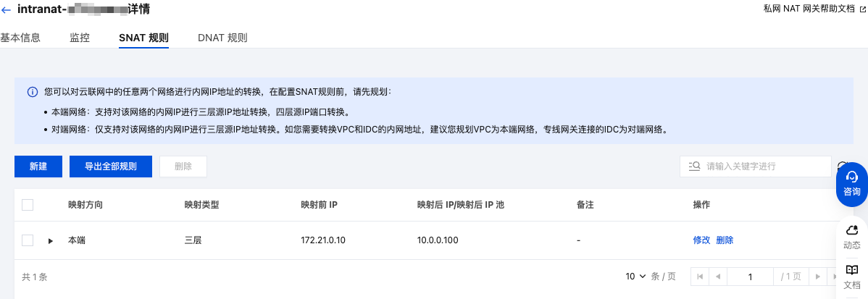Click 导出全部规则 button
The image size is (868, 299).
coord(111,167)
